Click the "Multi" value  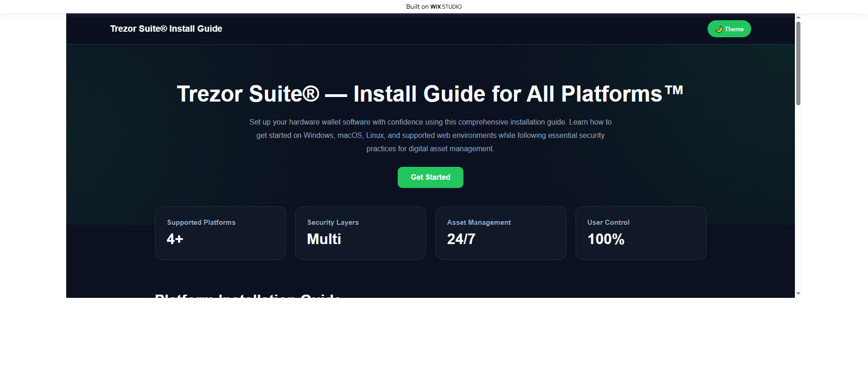(324, 239)
